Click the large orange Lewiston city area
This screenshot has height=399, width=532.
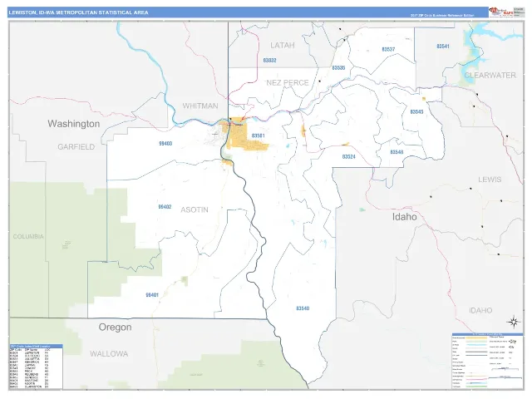pos(244,137)
